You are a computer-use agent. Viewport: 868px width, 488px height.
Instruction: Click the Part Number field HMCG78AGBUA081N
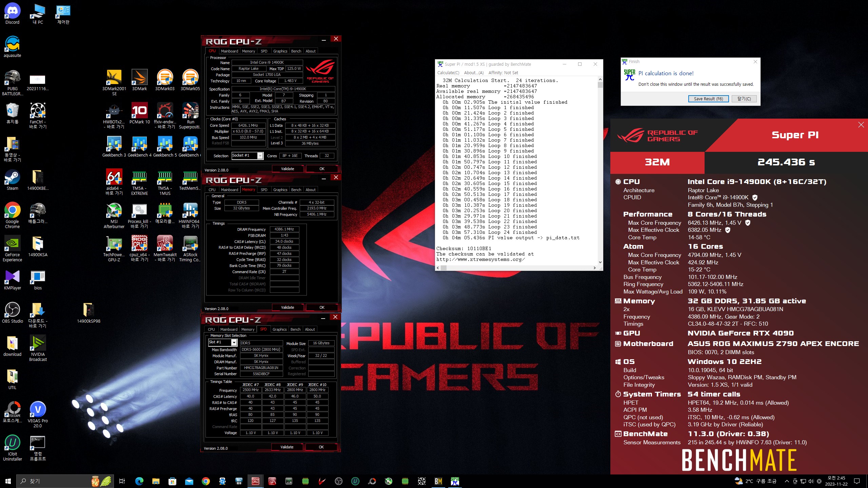pos(261,368)
